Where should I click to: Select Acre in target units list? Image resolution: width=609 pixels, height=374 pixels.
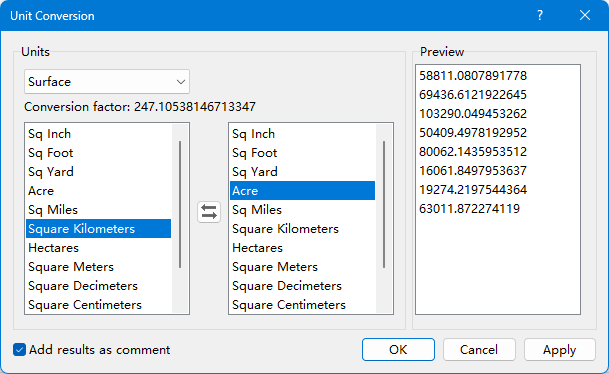303,191
